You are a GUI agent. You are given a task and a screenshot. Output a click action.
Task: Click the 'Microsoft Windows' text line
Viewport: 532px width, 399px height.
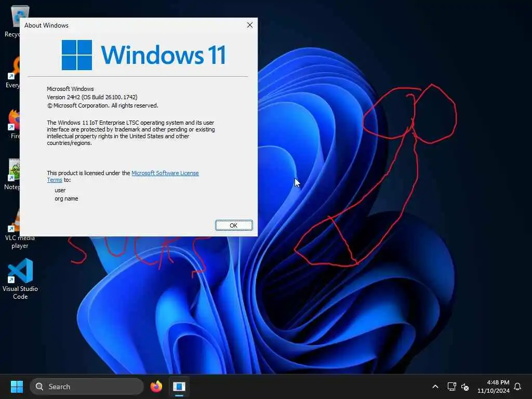click(70, 89)
